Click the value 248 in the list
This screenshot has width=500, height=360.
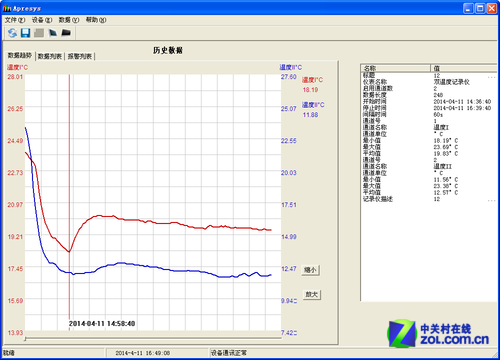438,95
